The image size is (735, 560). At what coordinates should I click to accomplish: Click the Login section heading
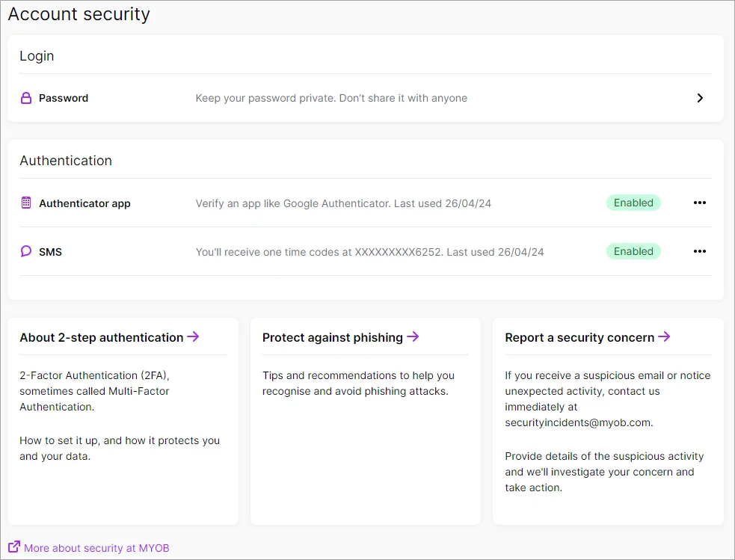37,56
